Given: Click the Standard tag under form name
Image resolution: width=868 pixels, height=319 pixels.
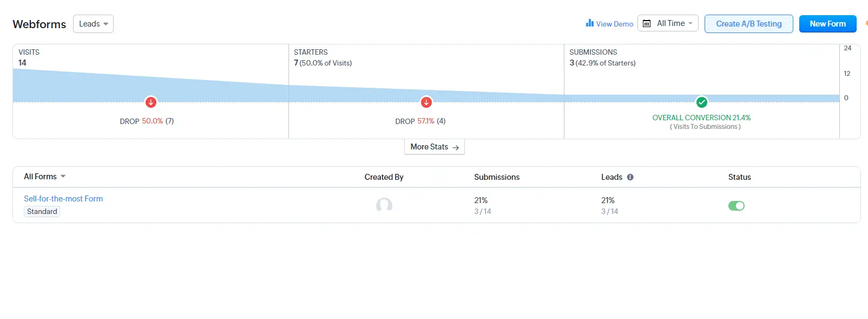Looking at the screenshot, I should coord(42,212).
